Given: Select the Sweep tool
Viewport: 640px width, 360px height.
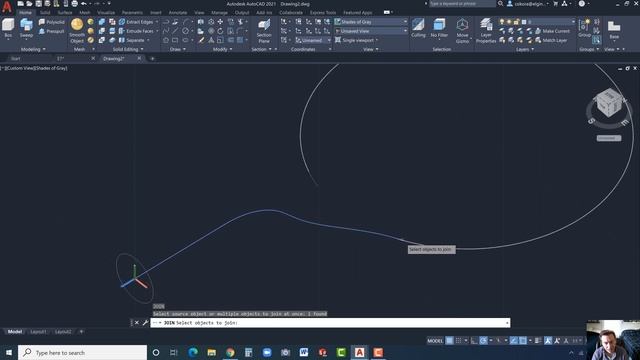Looking at the screenshot, I should (27, 28).
